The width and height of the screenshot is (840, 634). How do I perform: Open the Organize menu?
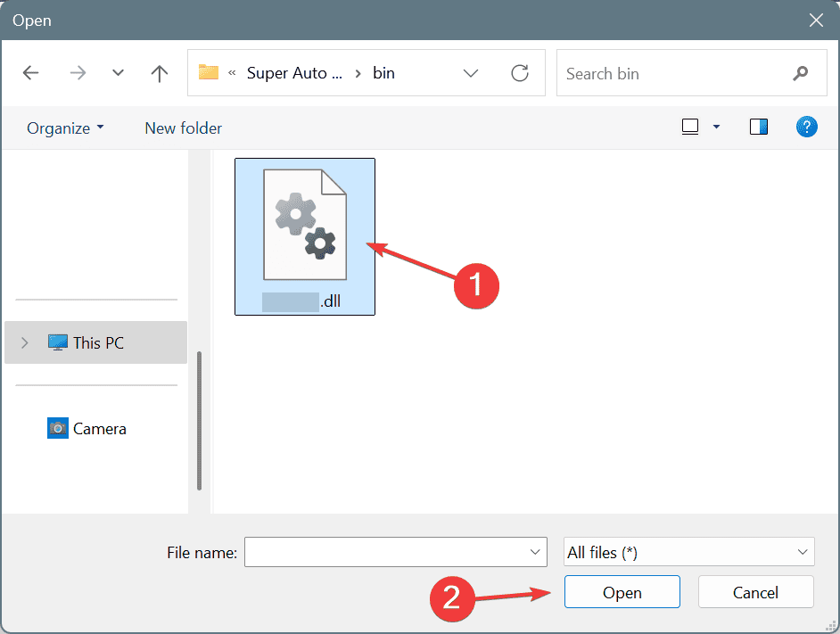(65, 128)
